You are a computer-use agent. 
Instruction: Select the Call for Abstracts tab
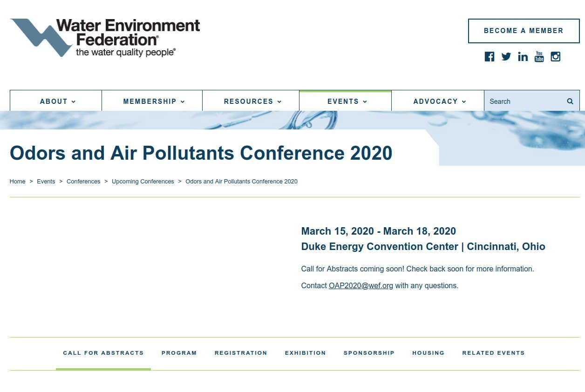(x=103, y=353)
